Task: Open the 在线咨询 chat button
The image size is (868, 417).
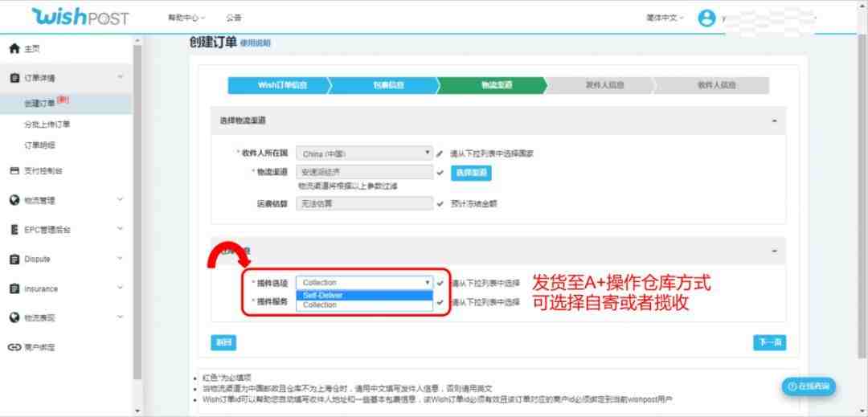Action: [809, 386]
